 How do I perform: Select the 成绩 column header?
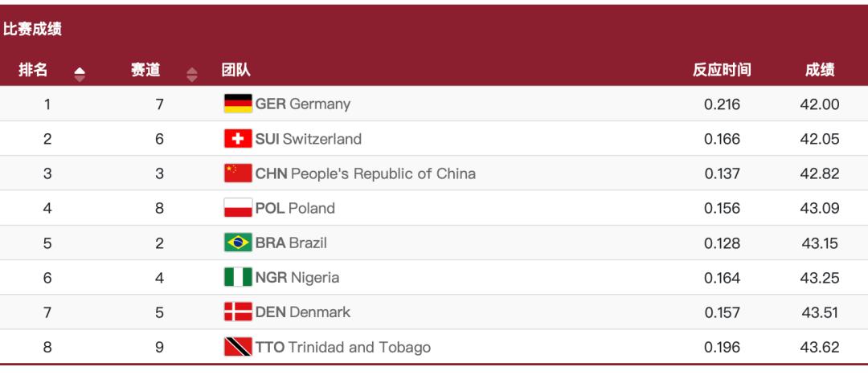click(820, 71)
